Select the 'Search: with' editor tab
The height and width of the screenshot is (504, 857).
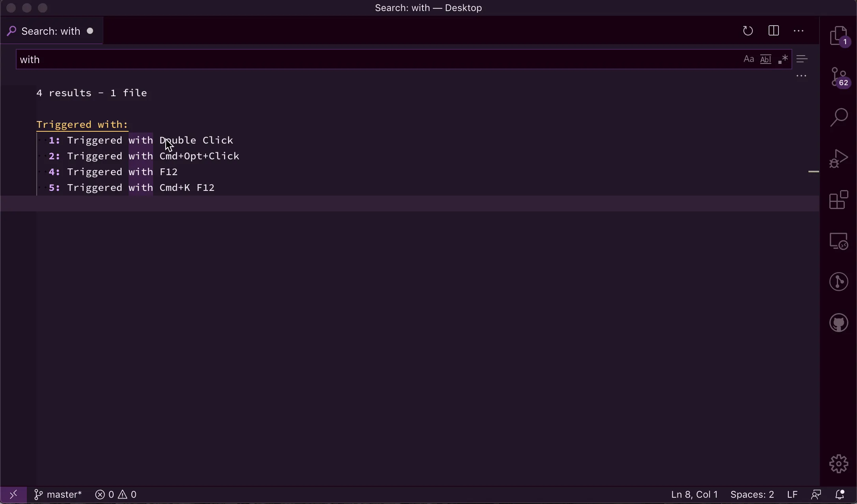51,31
